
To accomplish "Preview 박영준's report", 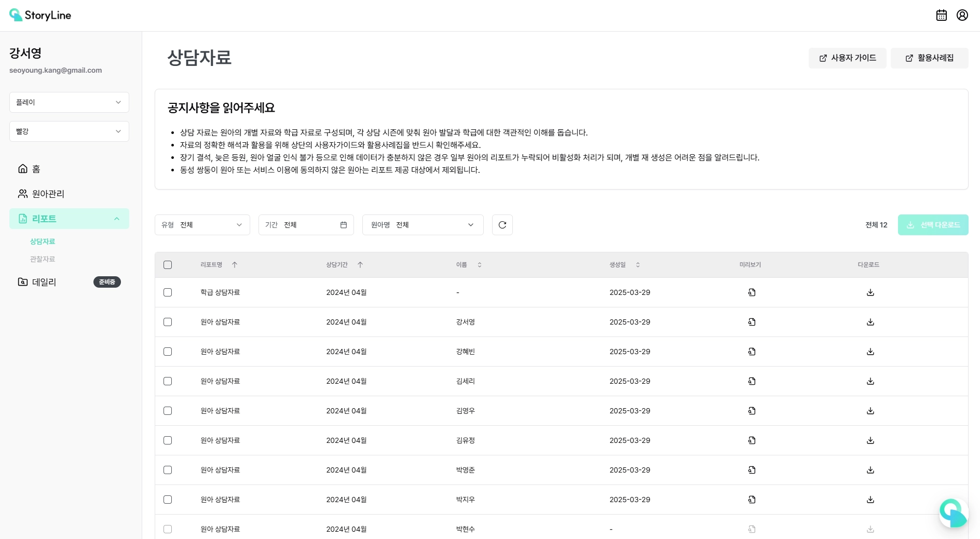I will [752, 470].
